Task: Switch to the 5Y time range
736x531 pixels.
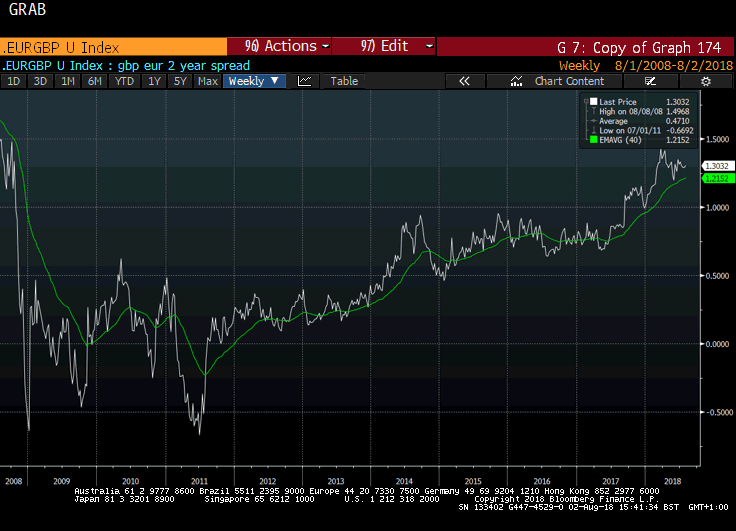Action: coord(180,81)
